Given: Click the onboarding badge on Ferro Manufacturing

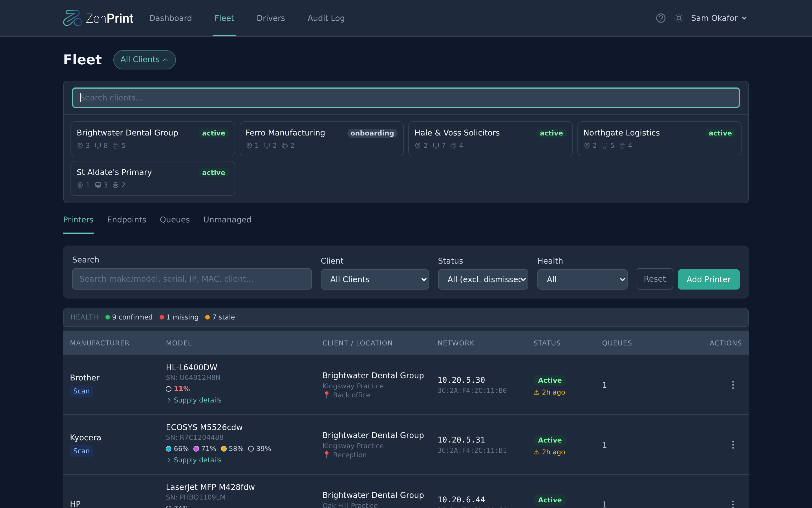Looking at the screenshot, I should [x=372, y=133].
